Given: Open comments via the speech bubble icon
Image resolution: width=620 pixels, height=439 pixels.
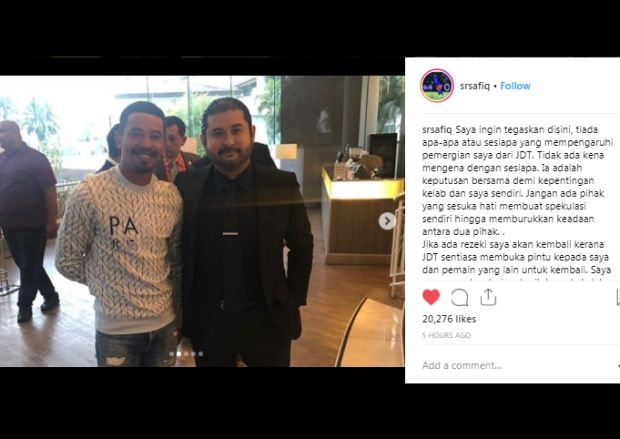Looking at the screenshot, I should 459,297.
